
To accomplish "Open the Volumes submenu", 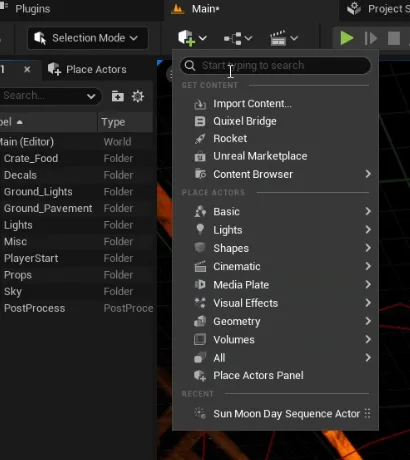I will click(275, 340).
